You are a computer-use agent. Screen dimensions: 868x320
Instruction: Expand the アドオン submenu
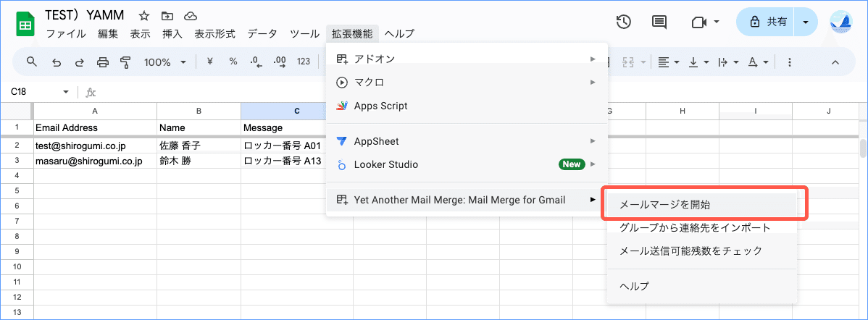click(x=467, y=59)
